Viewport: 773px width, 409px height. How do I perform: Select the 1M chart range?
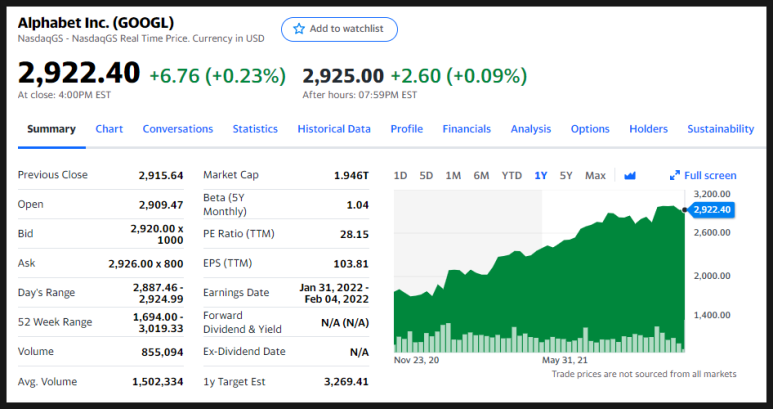pyautogui.click(x=453, y=175)
